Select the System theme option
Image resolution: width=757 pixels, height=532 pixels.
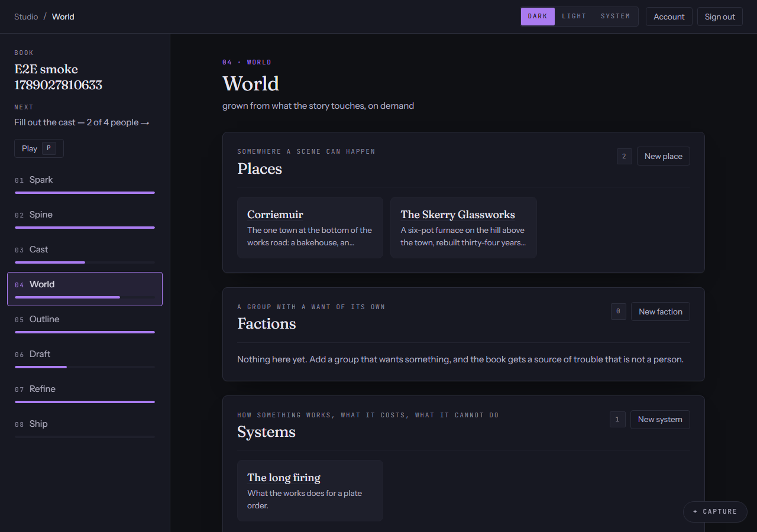click(615, 17)
